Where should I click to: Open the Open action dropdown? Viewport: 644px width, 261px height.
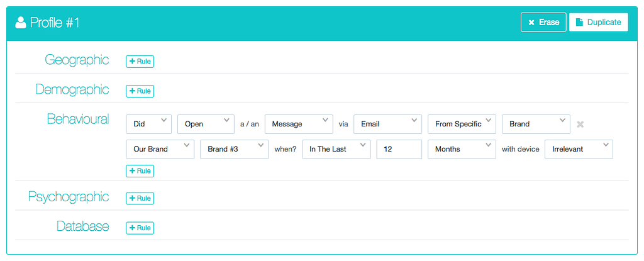[x=206, y=124]
